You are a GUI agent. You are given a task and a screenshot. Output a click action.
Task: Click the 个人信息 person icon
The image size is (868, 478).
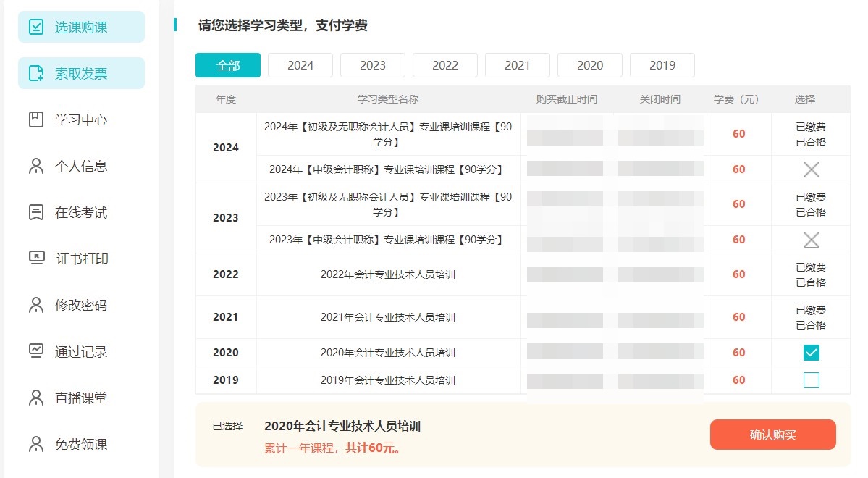35,166
